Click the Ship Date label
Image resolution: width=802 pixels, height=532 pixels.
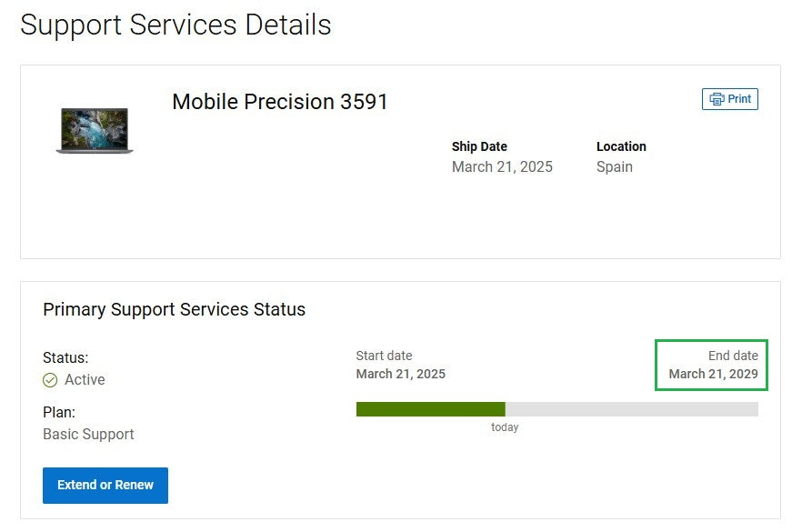click(479, 146)
